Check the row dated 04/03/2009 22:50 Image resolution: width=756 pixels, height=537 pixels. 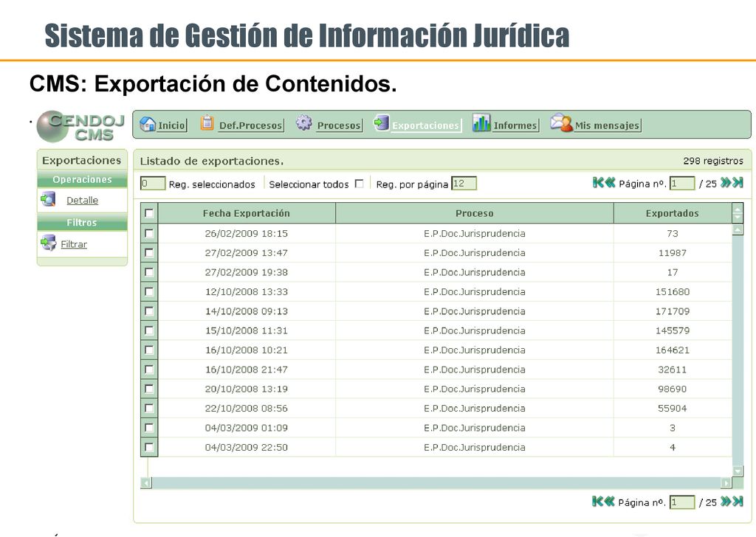tap(149, 447)
